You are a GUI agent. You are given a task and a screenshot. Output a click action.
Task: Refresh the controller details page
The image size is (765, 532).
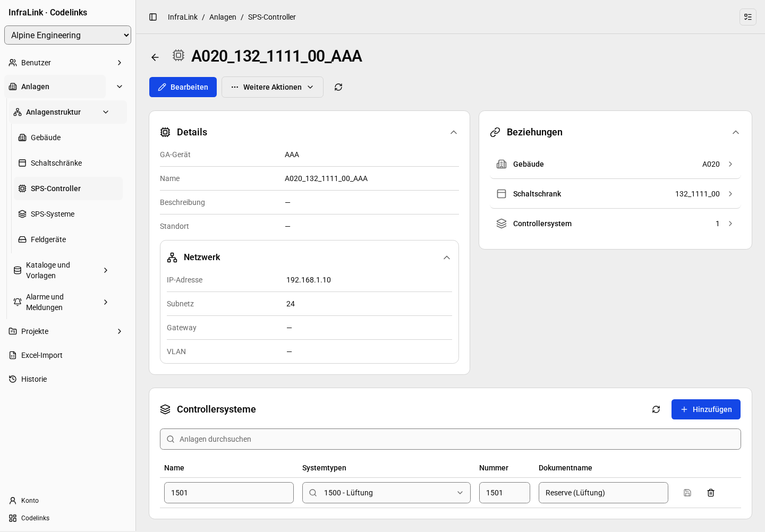pyautogui.click(x=338, y=87)
